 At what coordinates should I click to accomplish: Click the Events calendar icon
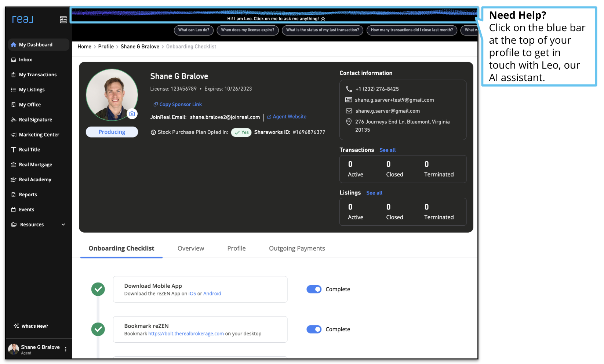(x=14, y=210)
